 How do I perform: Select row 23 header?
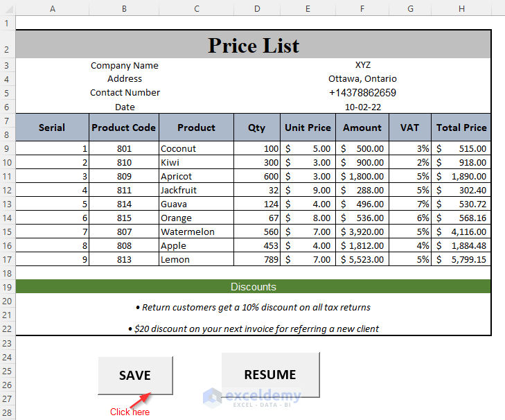tap(7, 343)
